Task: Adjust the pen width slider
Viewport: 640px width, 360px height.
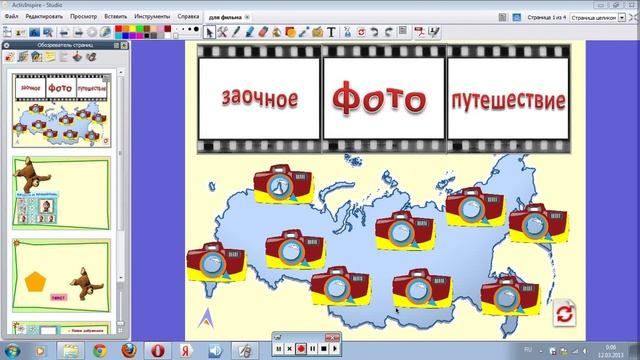Action: pos(176,35)
